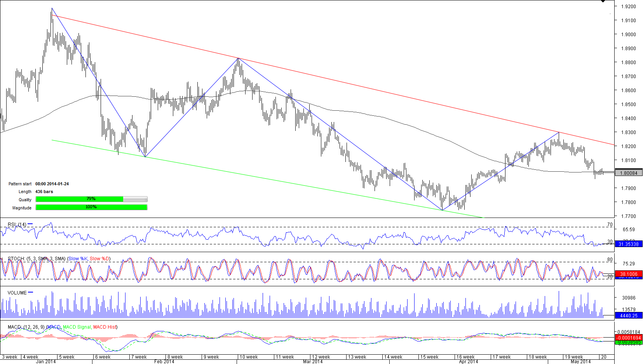Click the Jan 2014 month label
Screen dimensions: 643x364
click(x=46, y=362)
